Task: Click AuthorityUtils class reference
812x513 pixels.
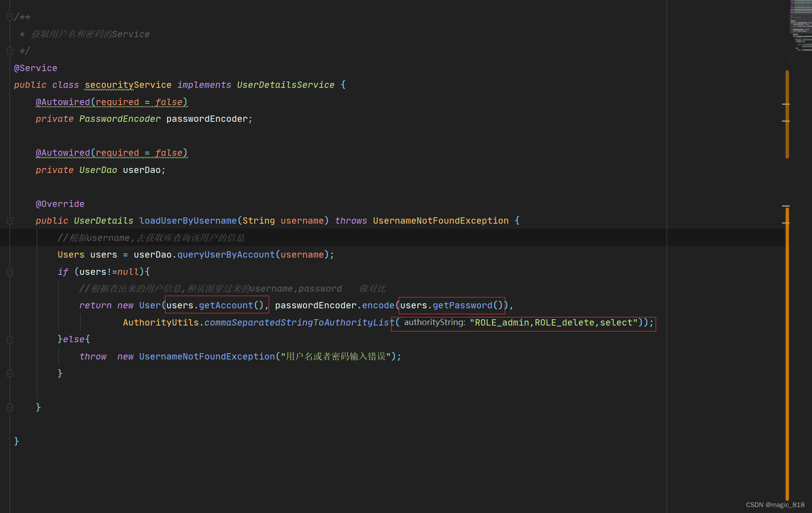Action: tap(161, 323)
